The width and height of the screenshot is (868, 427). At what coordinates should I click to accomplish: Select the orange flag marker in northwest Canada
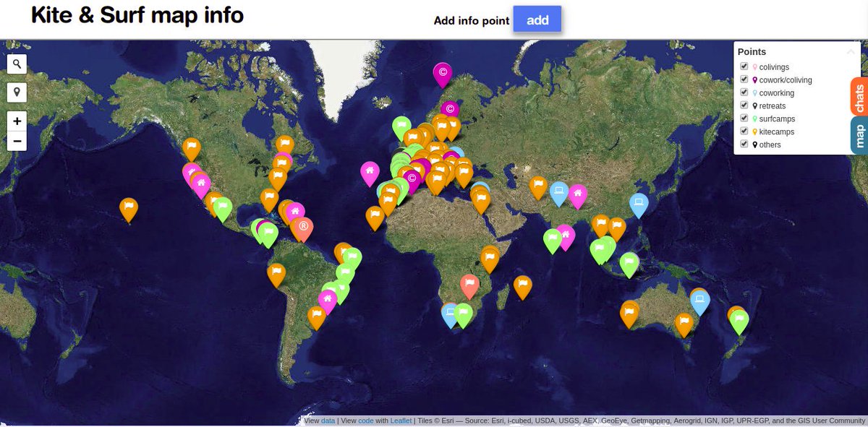click(x=191, y=150)
